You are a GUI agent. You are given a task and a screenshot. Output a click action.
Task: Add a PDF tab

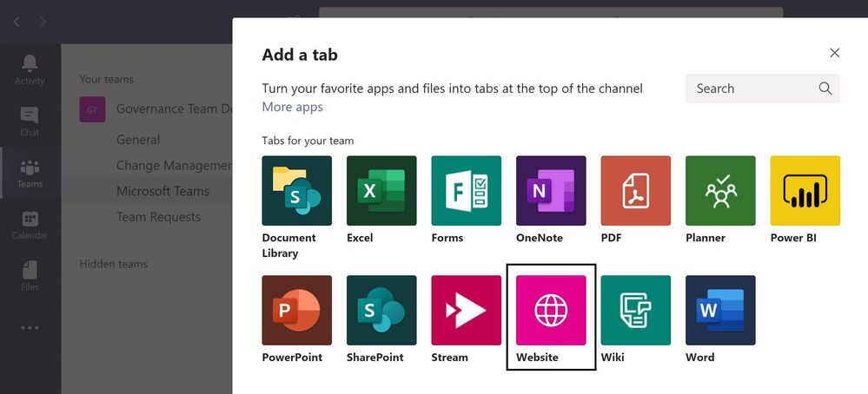[x=635, y=191]
